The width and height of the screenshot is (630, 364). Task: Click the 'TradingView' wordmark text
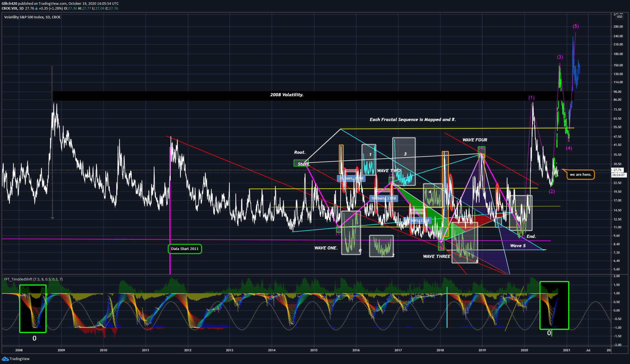coord(19,359)
